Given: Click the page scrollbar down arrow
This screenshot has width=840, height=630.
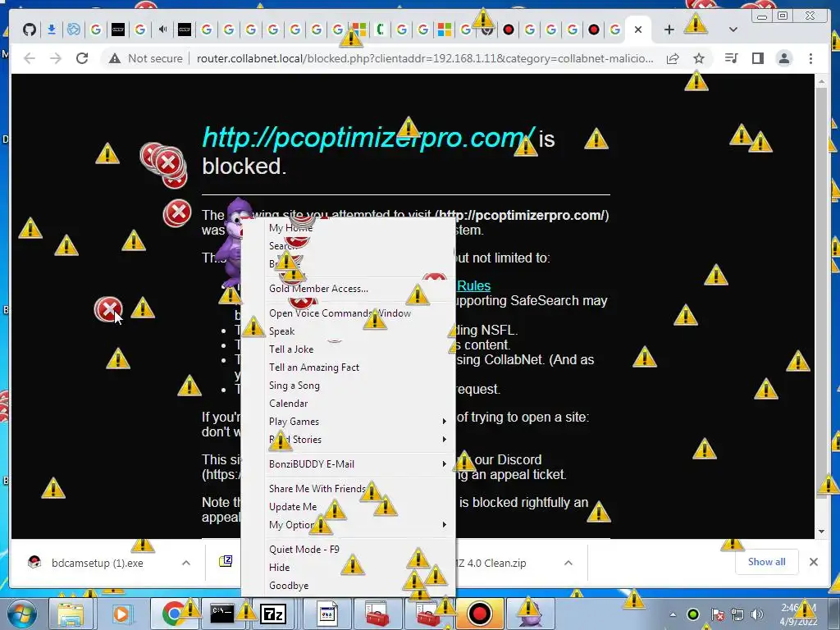Looking at the screenshot, I should (x=822, y=532).
